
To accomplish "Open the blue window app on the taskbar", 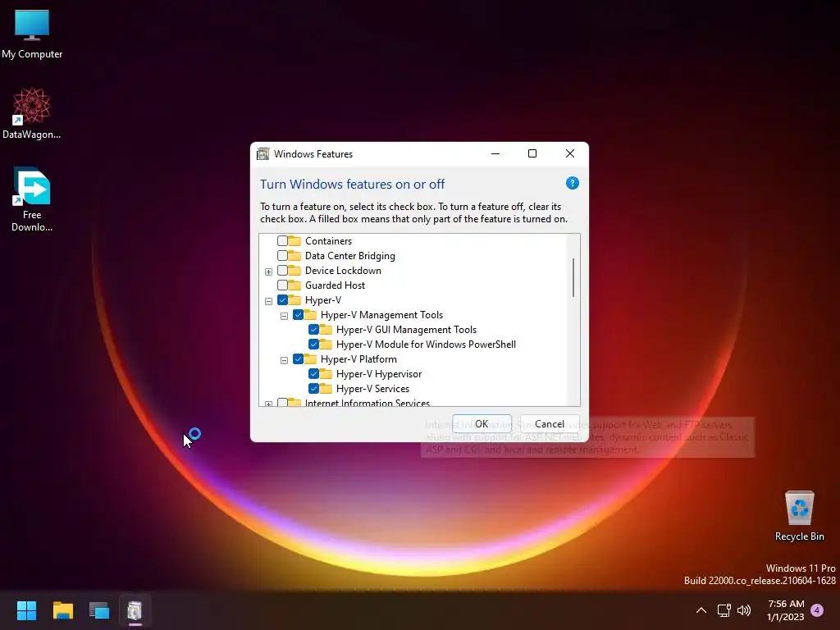I will click(x=99, y=610).
